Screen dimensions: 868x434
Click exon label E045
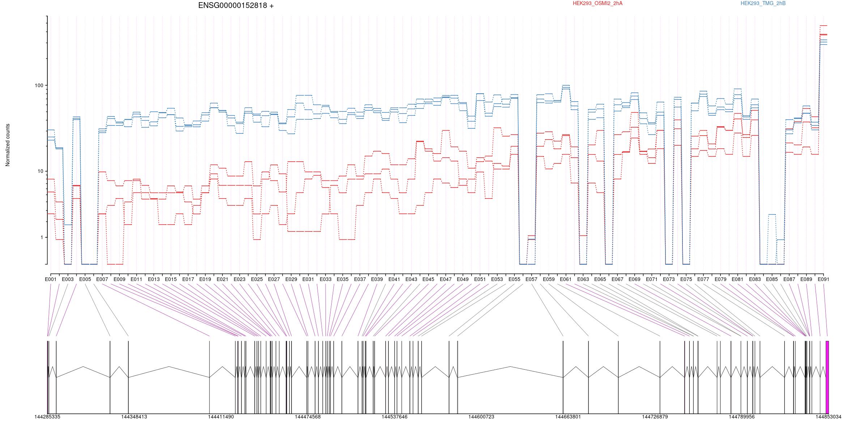(x=429, y=279)
